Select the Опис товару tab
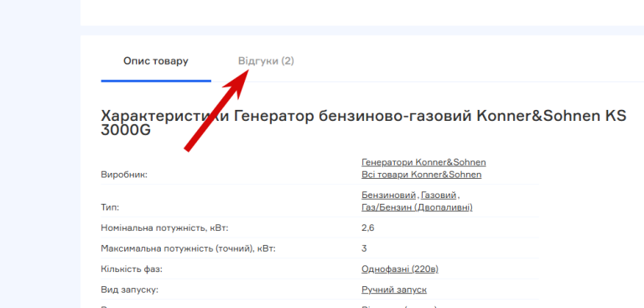Image resolution: width=644 pixels, height=308 pixels. pyautogui.click(x=156, y=61)
